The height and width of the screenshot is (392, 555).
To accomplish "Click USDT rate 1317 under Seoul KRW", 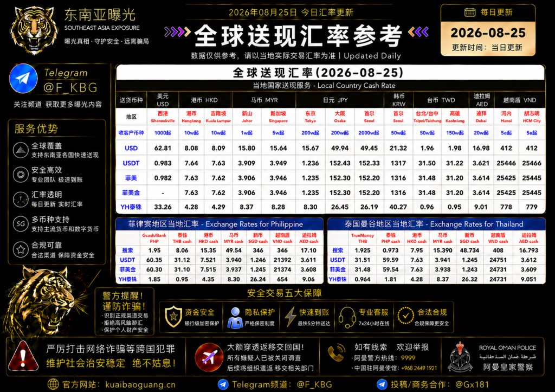I will pyautogui.click(x=398, y=163).
